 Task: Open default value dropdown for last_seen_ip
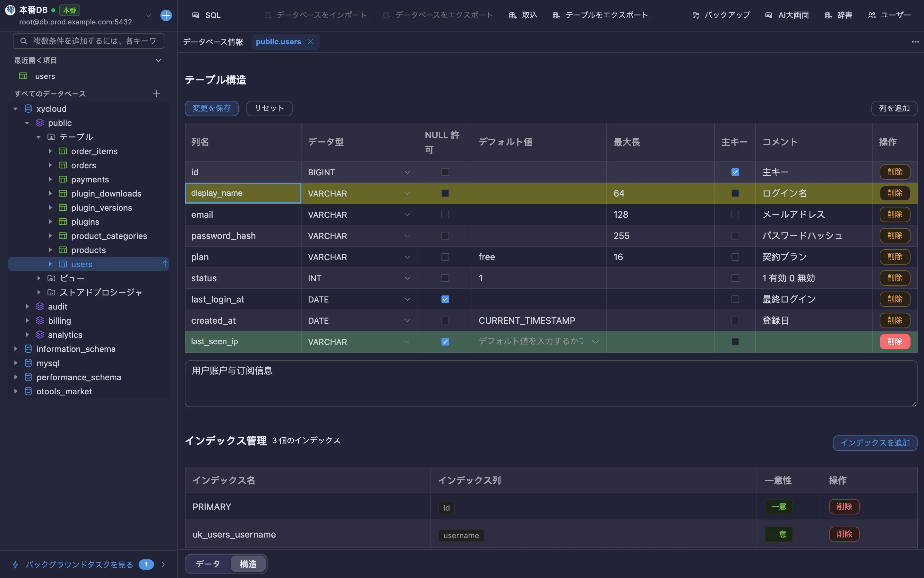tap(595, 341)
